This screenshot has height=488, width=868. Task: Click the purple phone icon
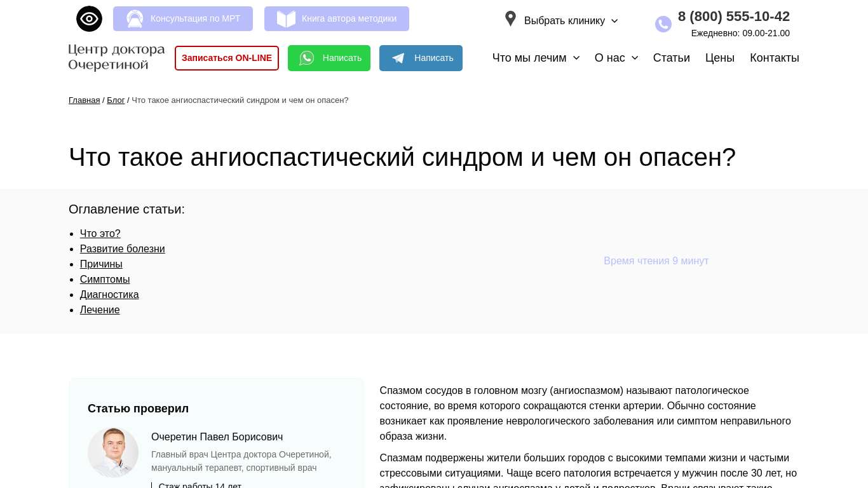click(663, 24)
